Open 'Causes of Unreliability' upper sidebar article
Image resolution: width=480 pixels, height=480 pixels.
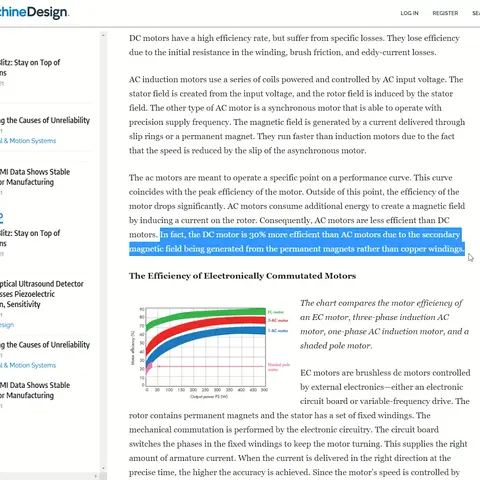tap(45, 120)
